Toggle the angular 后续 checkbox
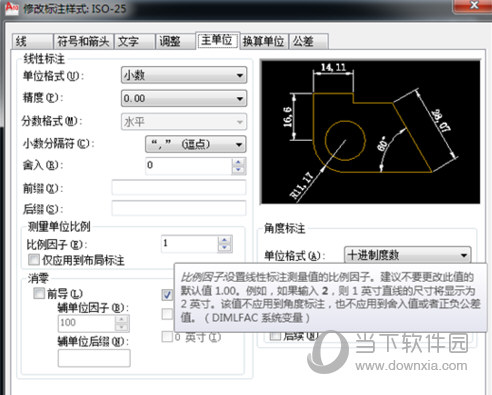The width and height of the screenshot is (492, 395). click(275, 336)
